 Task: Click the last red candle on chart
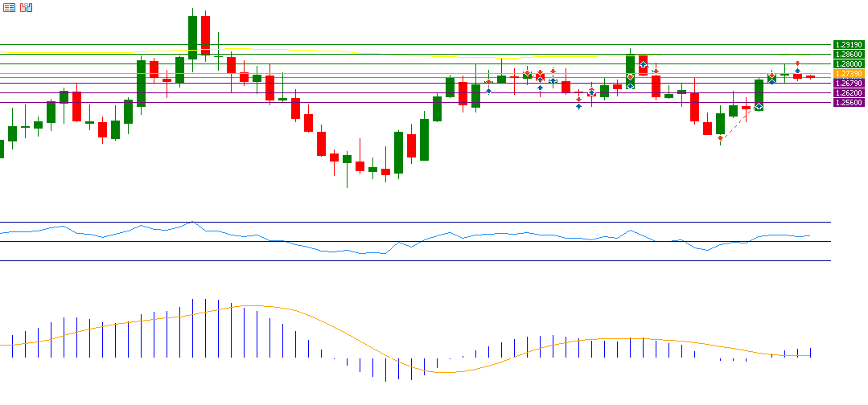coord(810,76)
